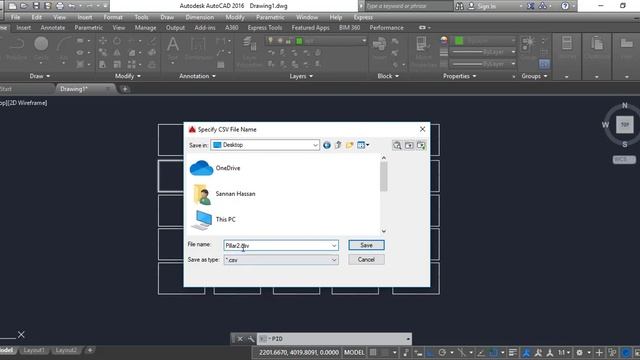Click the MODEL space button in status bar
Image resolution: width=640 pixels, height=360 pixels.
click(354, 352)
